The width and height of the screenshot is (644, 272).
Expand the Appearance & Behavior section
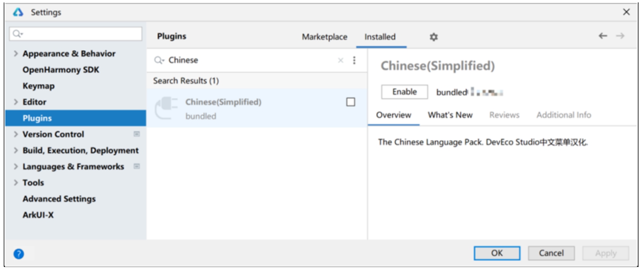(x=16, y=54)
